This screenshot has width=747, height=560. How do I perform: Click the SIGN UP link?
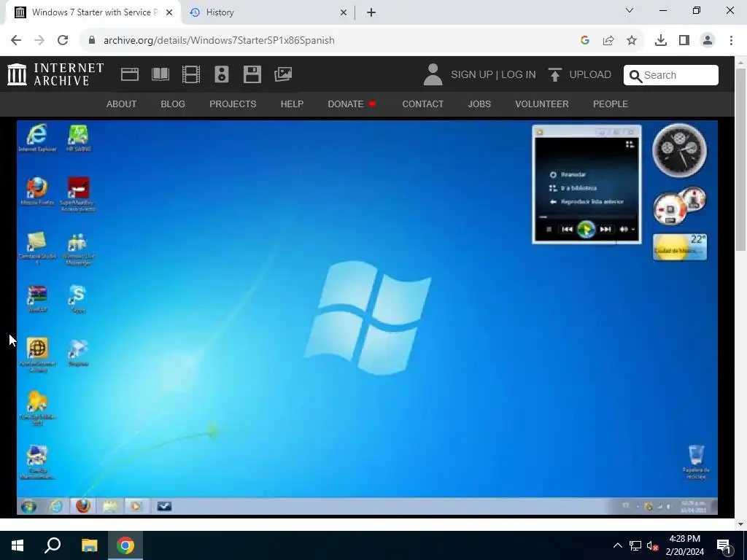[472, 75]
